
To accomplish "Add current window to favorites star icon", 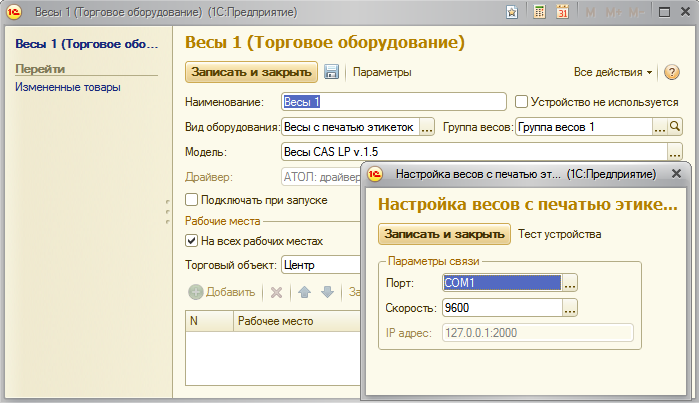I will (512, 12).
